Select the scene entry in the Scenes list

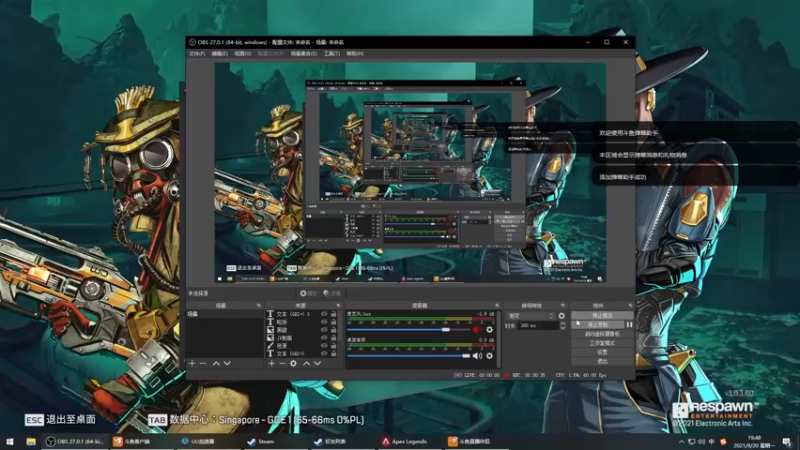tap(224, 314)
